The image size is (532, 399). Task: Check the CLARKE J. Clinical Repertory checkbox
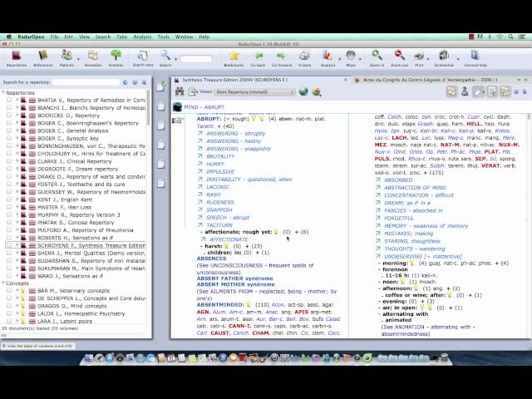pos(9,161)
